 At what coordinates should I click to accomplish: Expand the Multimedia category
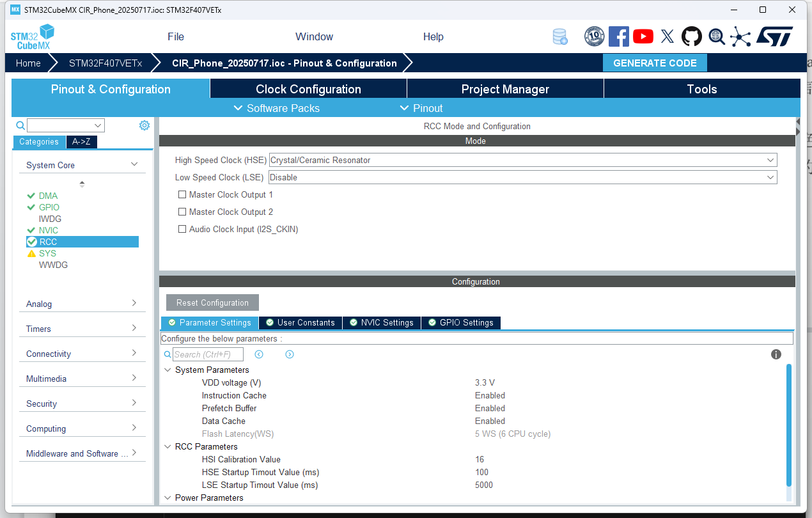134,378
